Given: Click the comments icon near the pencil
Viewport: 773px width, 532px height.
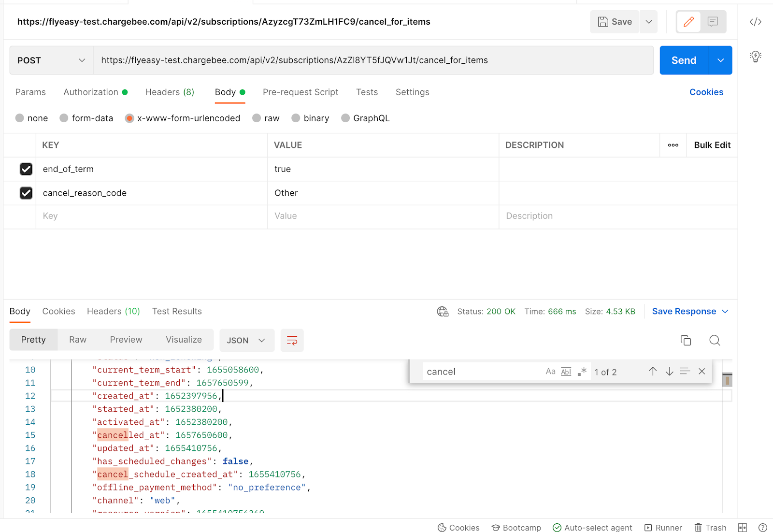Looking at the screenshot, I should [713, 21].
